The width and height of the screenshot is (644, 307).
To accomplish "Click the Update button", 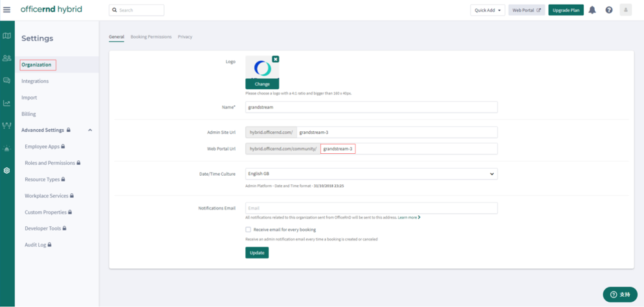I will (x=257, y=253).
